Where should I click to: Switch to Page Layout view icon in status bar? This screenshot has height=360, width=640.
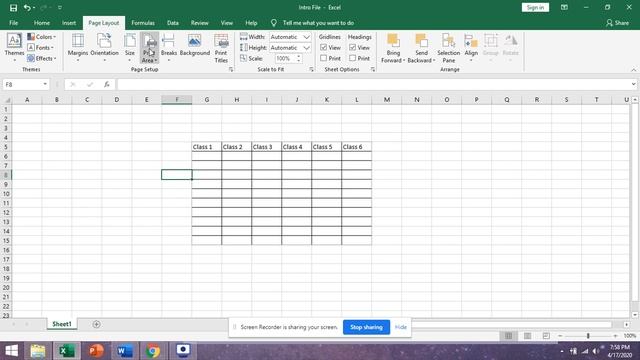[527, 336]
